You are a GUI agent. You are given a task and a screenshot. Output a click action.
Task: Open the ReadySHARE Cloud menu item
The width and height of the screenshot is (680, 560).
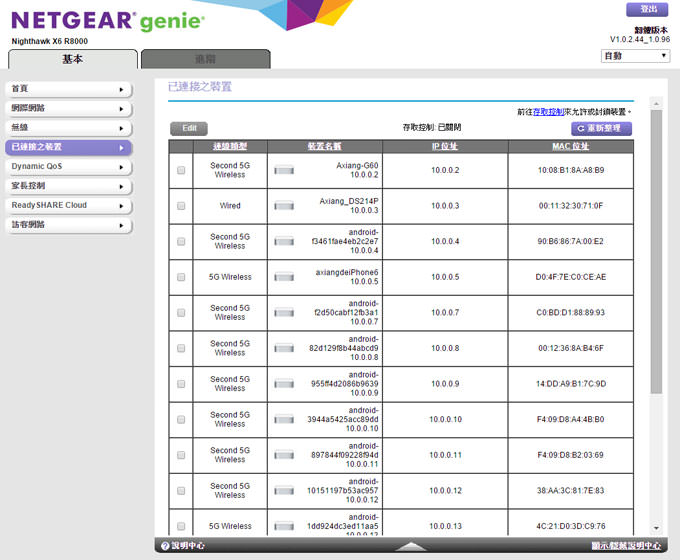point(69,206)
